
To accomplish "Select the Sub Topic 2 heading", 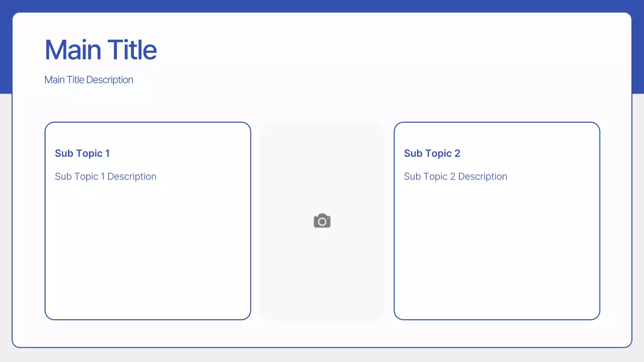I will coord(432,153).
